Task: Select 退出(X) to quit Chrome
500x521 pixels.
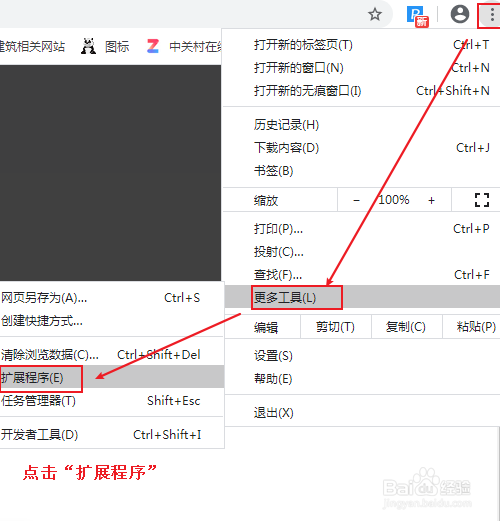Action: click(x=361, y=413)
